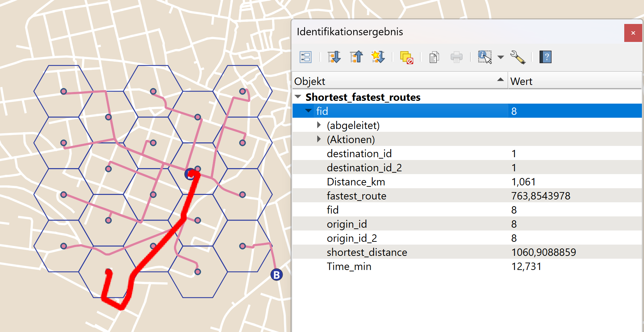Click the B marker on the map
Screen dimensions: 644x332
pyautogui.click(x=277, y=275)
